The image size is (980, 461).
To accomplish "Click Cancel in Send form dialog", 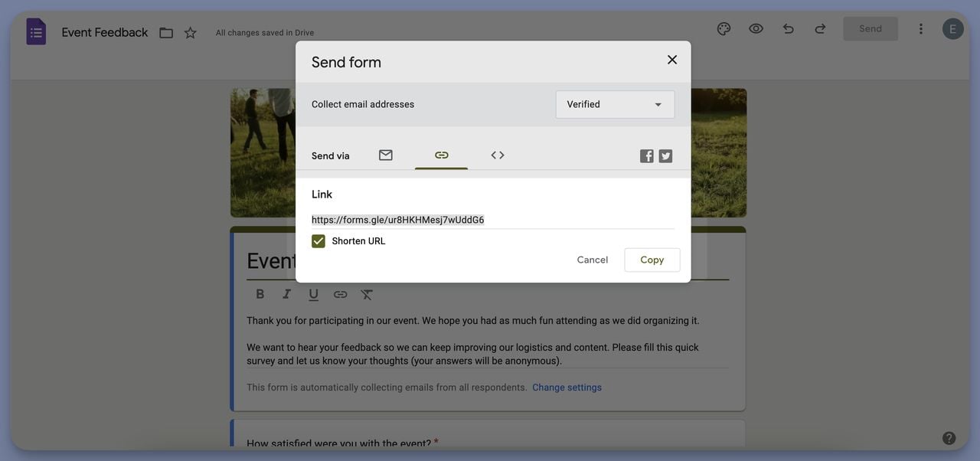I will tap(593, 260).
